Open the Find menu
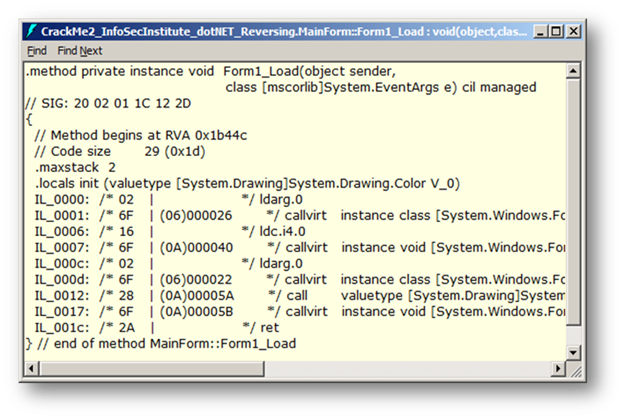The width and height of the screenshot is (624, 420). tap(36, 50)
